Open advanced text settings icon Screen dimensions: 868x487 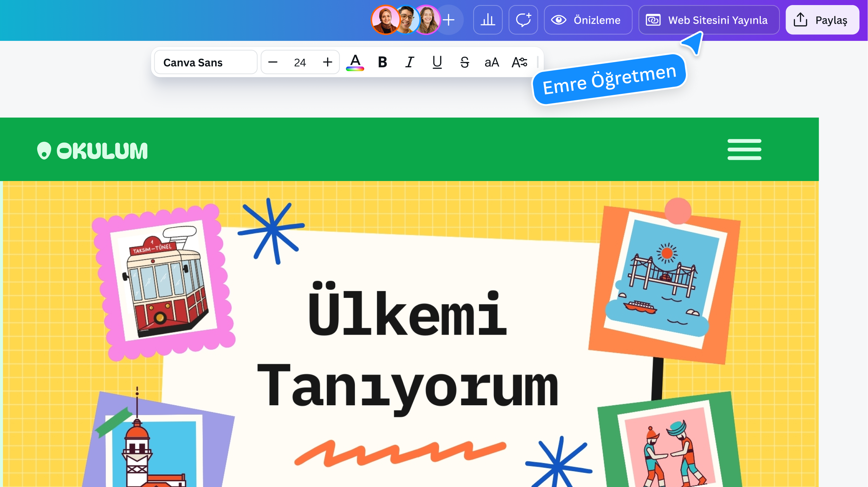coord(519,62)
